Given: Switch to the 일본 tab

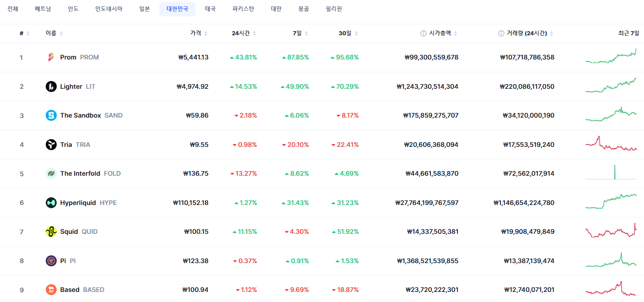Looking at the screenshot, I should [145, 9].
